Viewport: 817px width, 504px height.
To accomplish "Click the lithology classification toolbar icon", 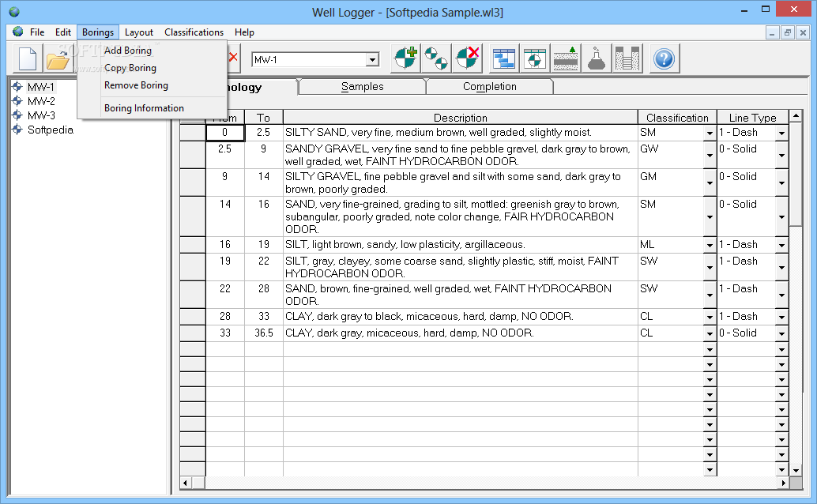I will (x=565, y=58).
